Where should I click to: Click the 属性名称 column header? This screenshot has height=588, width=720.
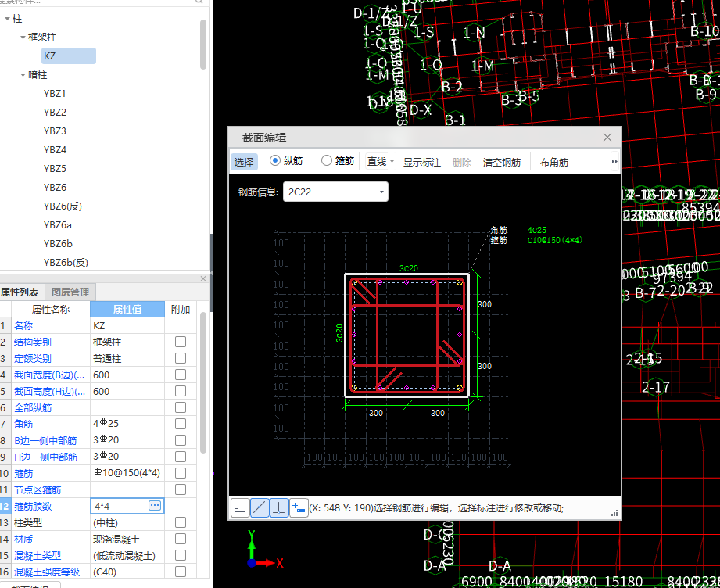51,309
